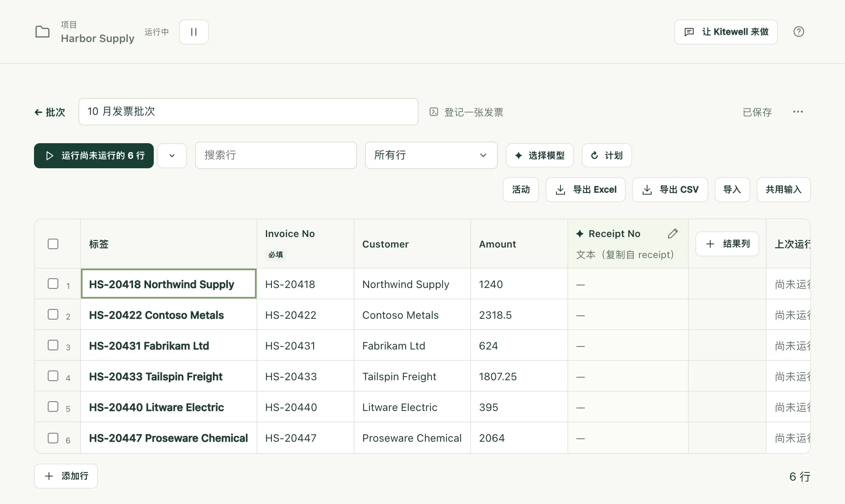Add a 结果列 result column
The height and width of the screenshot is (504, 845).
pos(727,244)
